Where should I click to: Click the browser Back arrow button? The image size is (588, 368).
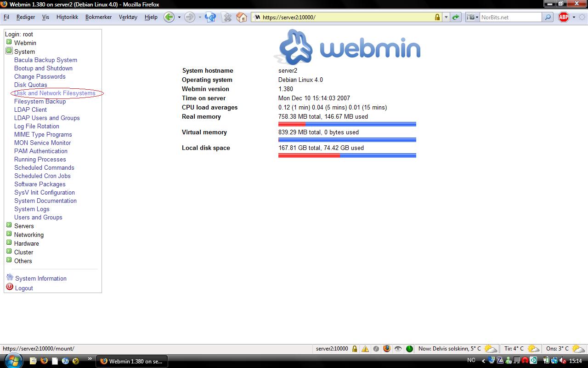click(x=169, y=17)
